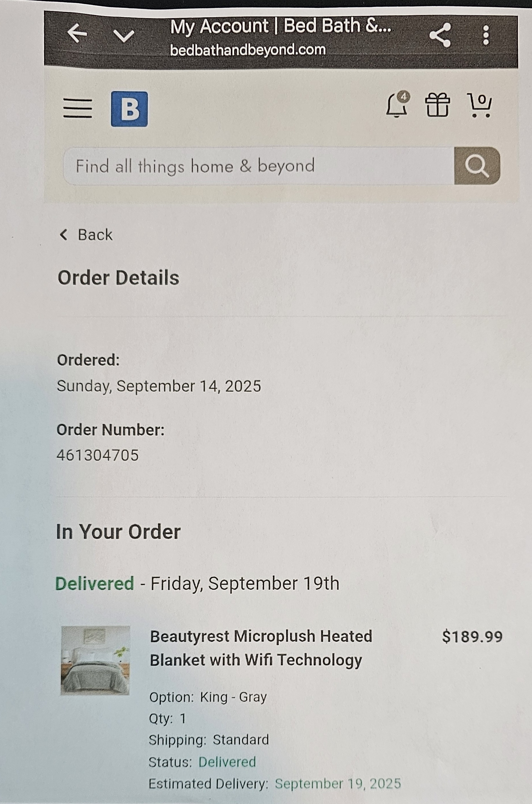The width and height of the screenshot is (532, 804).
Task: Open Beautyrest Microplush Heated Blanket title link
Action: 261,648
